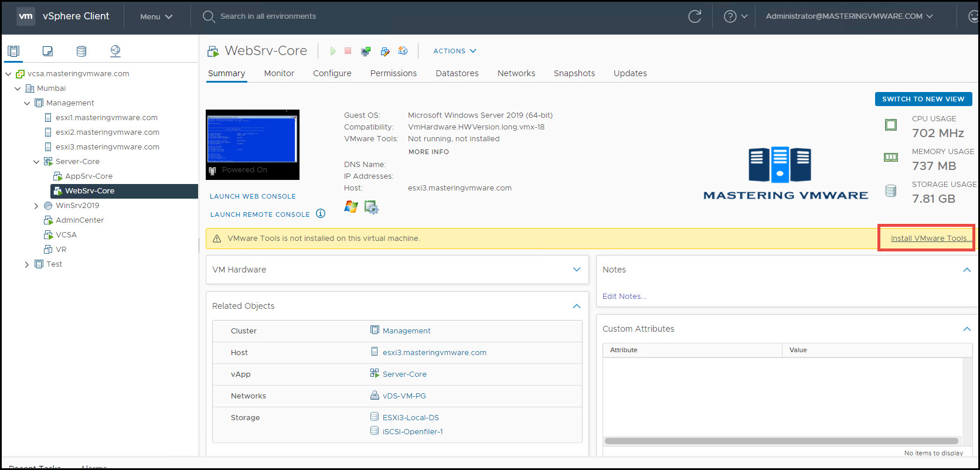This screenshot has width=980, height=470.
Task: Collapse vcsa.masteringvmware.com tree node
Action: 8,74
